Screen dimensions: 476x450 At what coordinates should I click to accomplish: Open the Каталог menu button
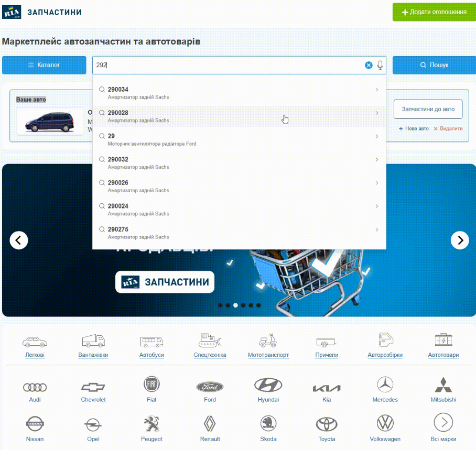click(44, 65)
